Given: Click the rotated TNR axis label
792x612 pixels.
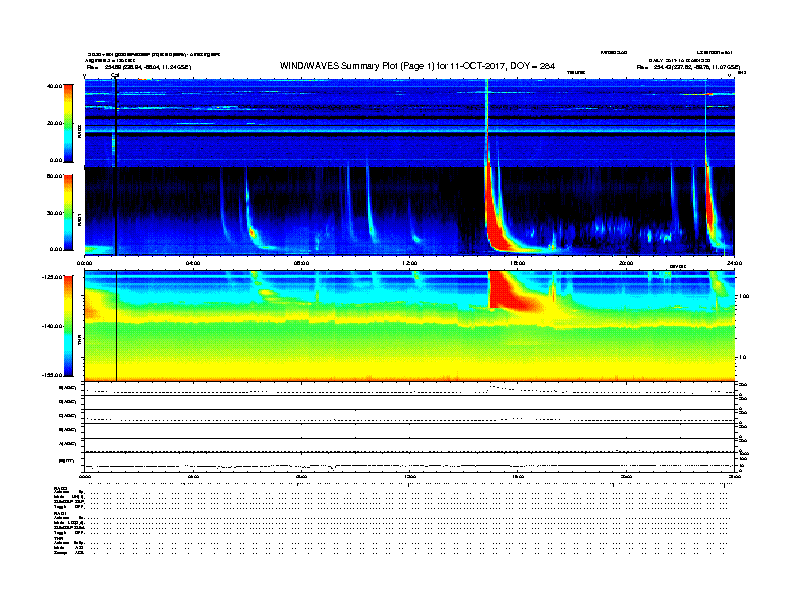Looking at the screenshot, I should click(80, 342).
